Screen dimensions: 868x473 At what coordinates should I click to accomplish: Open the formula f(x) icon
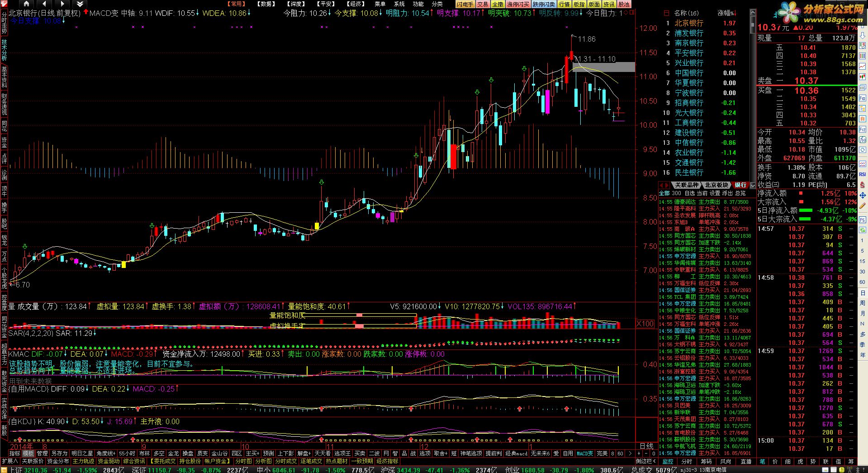863,140
